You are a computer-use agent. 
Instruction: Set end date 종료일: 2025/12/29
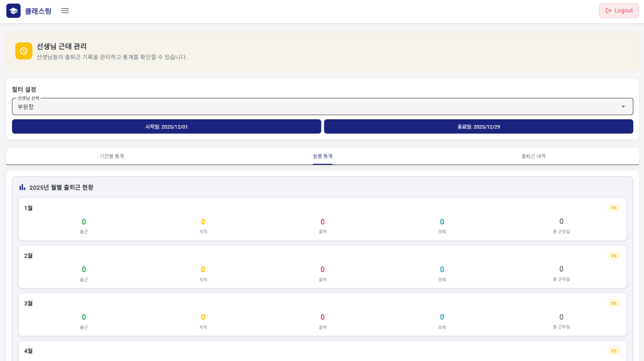pos(478,126)
